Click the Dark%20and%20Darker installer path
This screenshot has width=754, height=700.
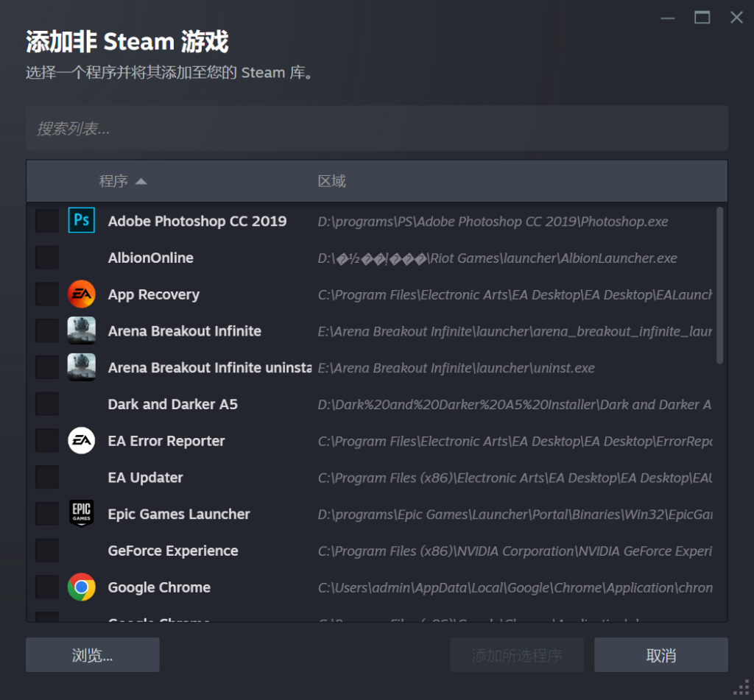click(x=515, y=405)
